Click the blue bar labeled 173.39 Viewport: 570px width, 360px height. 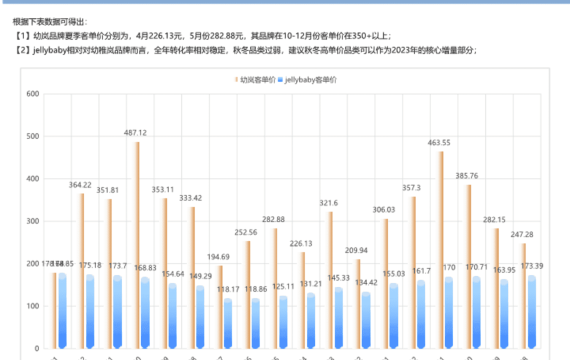(532, 312)
